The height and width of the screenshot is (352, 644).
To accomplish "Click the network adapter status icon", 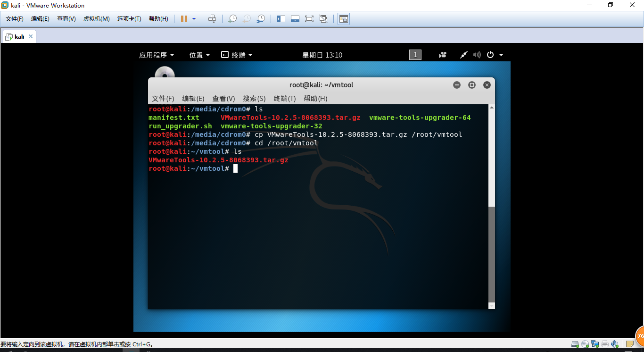I will (595, 344).
